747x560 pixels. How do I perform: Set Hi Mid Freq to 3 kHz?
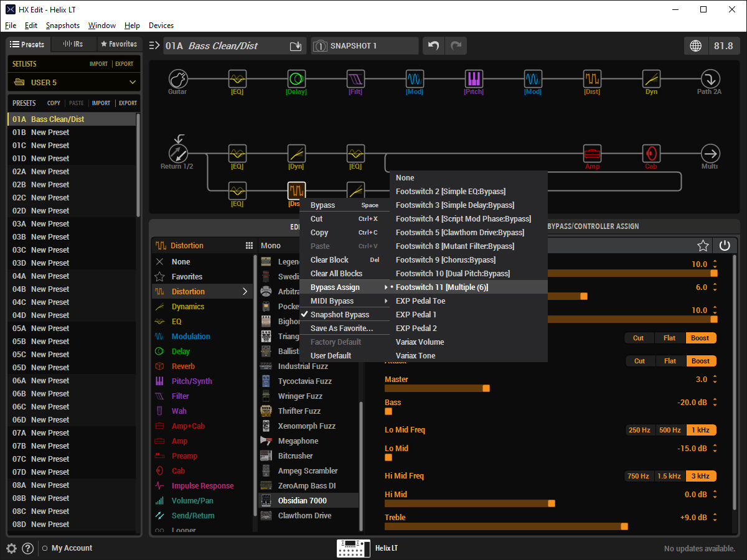[700, 476]
